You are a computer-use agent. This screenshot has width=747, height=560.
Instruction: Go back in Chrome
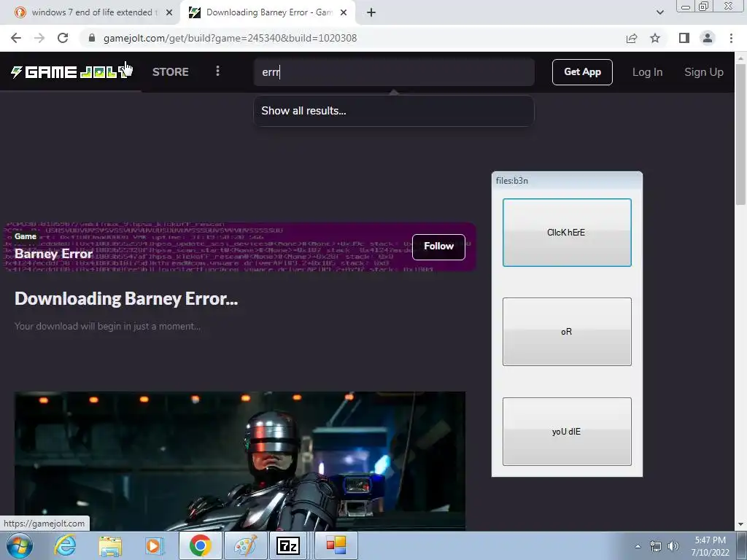[16, 38]
